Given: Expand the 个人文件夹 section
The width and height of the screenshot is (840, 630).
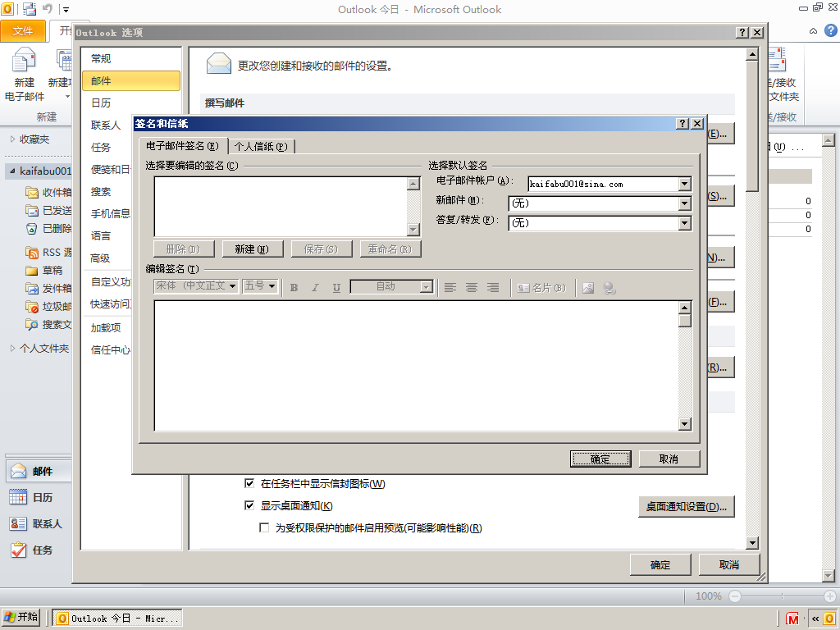Looking at the screenshot, I should coord(13,348).
